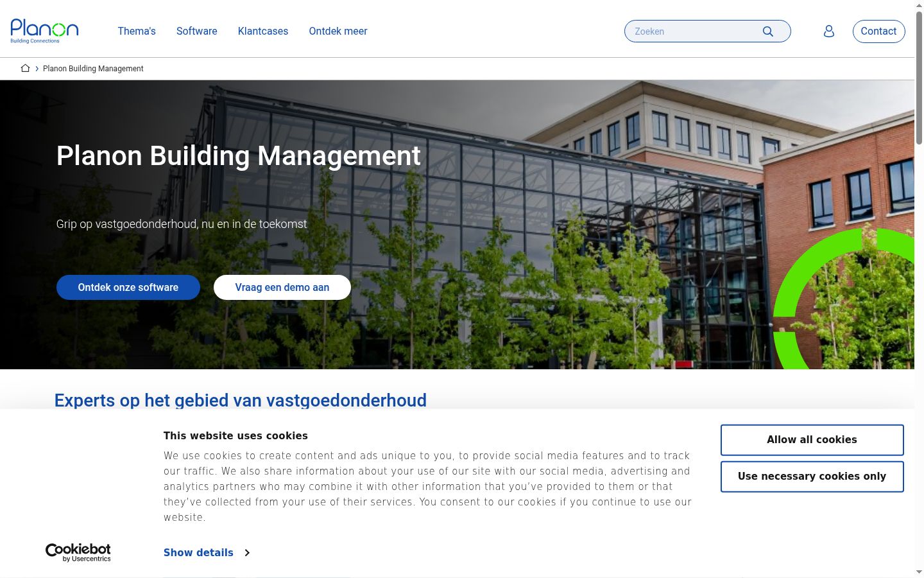
Task: Open the Ontdek meer menu
Action: (338, 31)
